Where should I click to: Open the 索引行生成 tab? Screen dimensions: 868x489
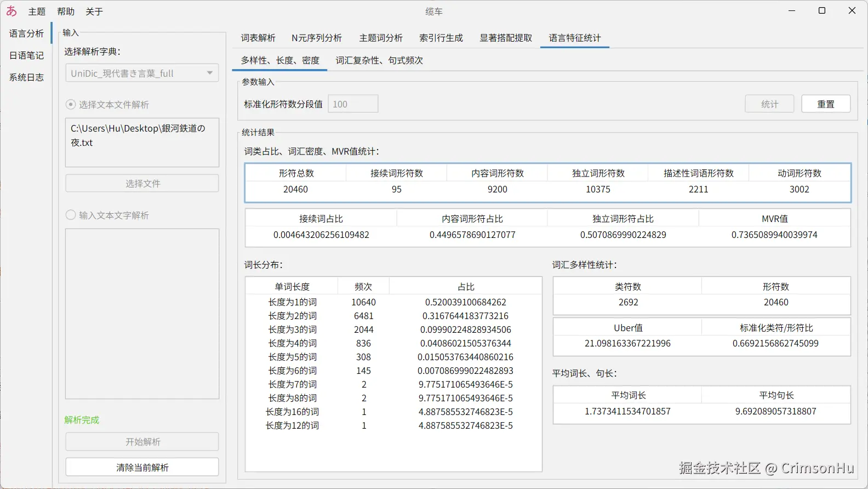point(441,38)
